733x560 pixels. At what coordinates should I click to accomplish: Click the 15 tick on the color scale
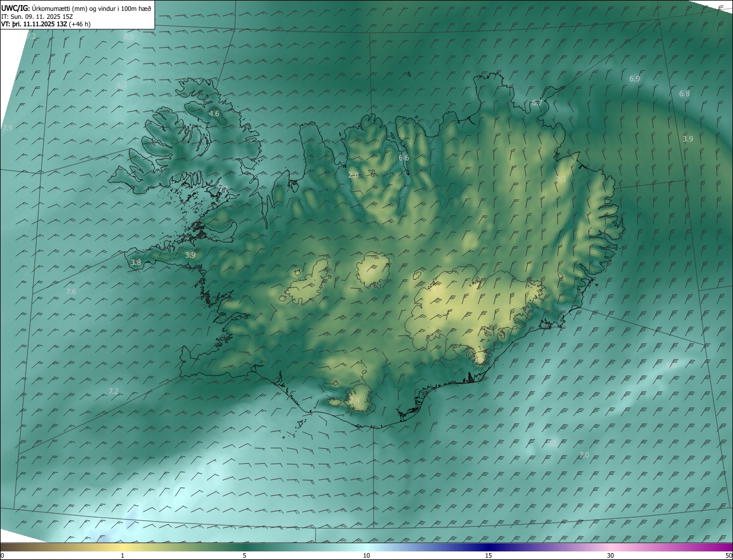(488, 555)
